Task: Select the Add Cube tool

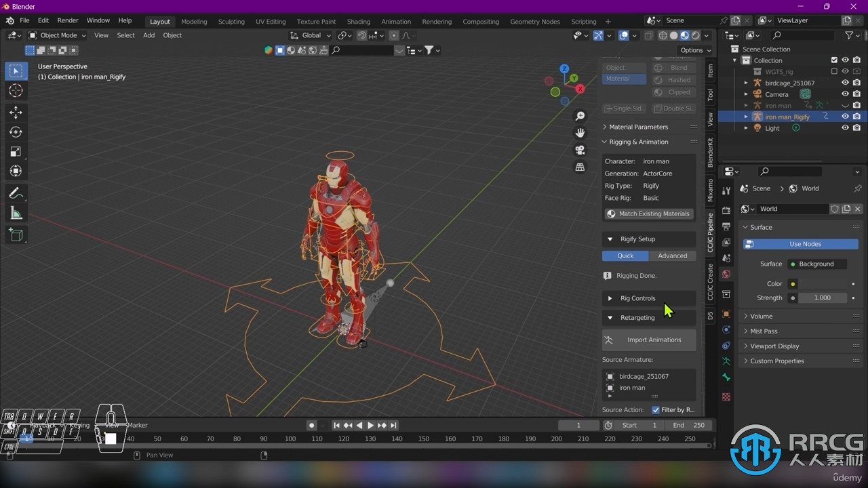Action: [16, 235]
